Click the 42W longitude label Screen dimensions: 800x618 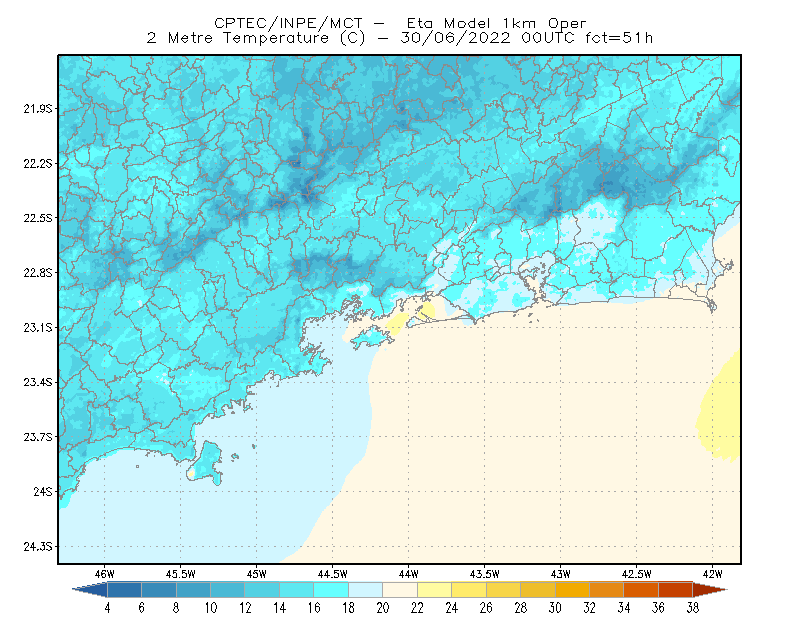712,574
